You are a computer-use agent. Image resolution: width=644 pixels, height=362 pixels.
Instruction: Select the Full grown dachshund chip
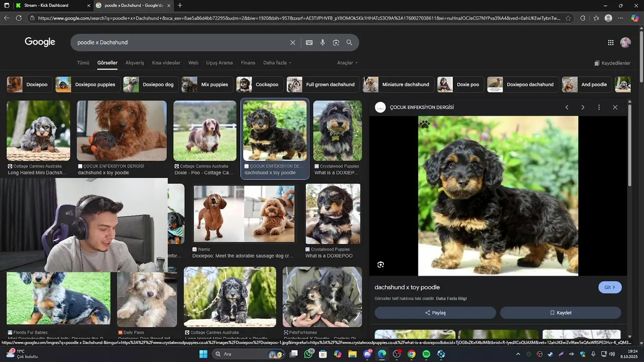(323, 84)
